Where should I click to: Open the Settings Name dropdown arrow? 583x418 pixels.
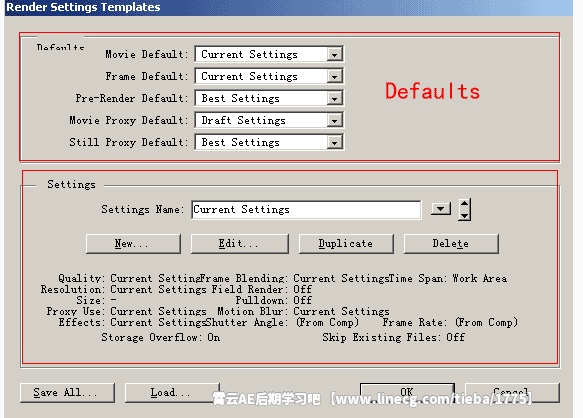point(441,209)
